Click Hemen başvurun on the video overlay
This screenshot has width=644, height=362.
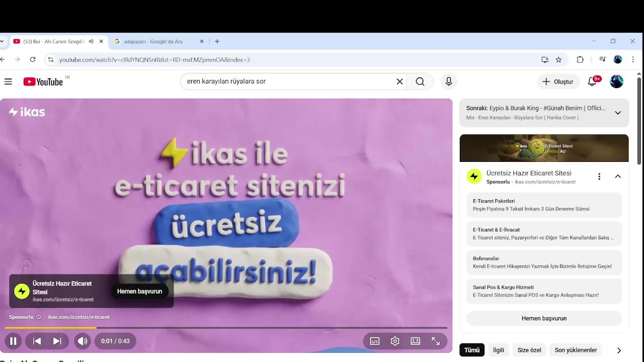(139, 291)
